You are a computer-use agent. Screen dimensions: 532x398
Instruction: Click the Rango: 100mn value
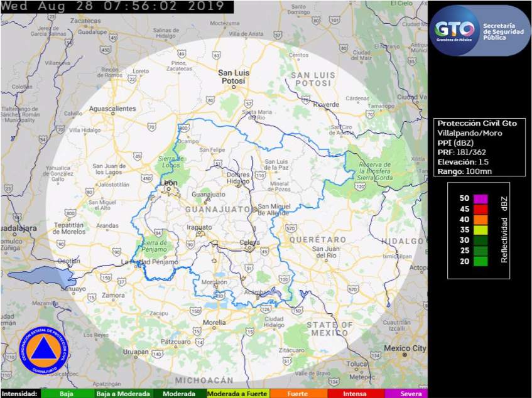[464, 171]
